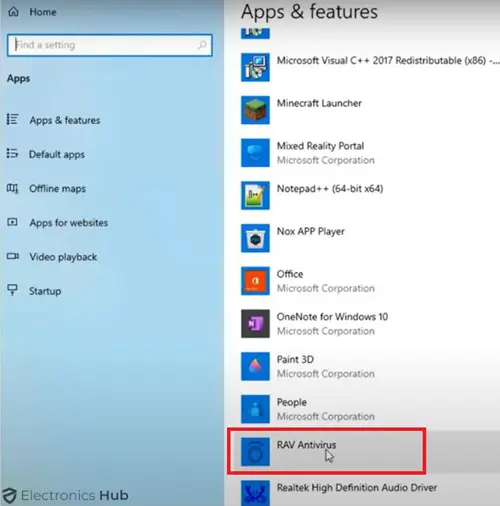Screen dimensions: 500x506
Task: Open Video playback settings
Action: click(x=63, y=257)
